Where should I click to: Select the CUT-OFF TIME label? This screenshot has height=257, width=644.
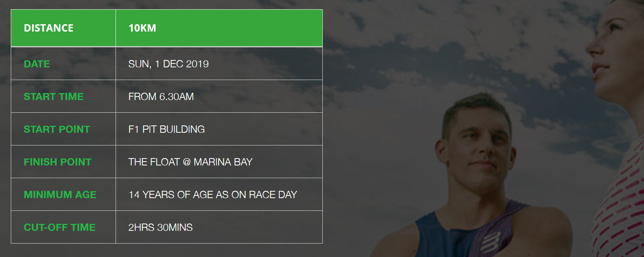point(60,227)
